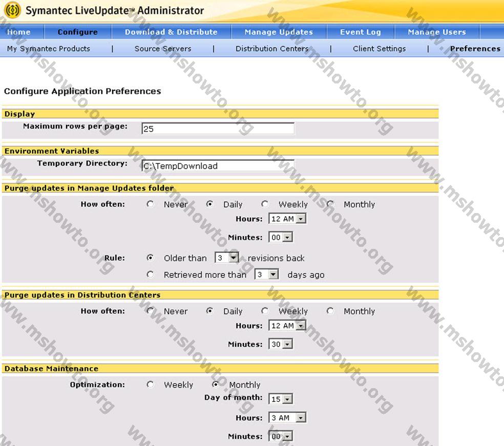This screenshot has height=446, width=504.
Task: Select the Preferences sub-menu link
Action: (x=475, y=49)
